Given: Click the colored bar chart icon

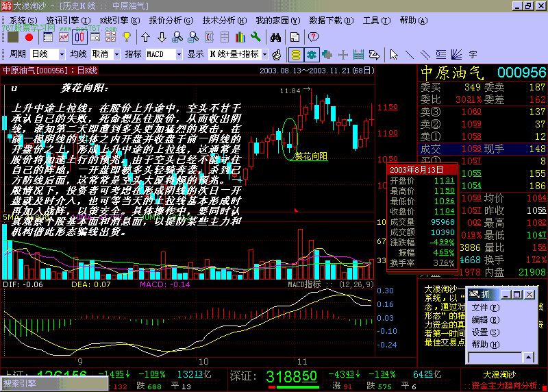Looking at the screenshot, I should tap(240, 37).
